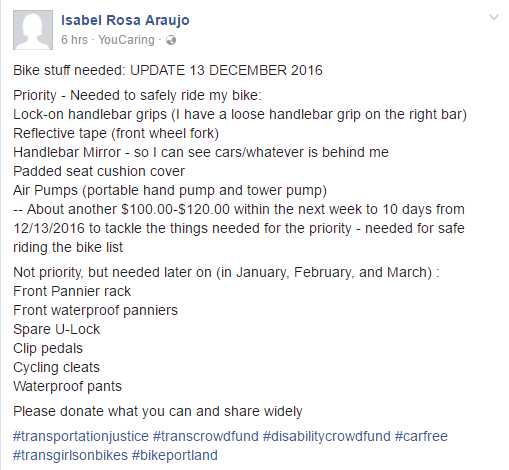
Task: Click the Handlebar Mirror list line
Action: click(201, 152)
